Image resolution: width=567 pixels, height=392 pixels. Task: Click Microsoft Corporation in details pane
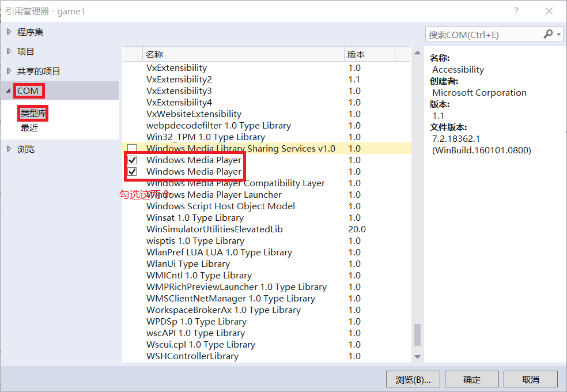tap(479, 93)
